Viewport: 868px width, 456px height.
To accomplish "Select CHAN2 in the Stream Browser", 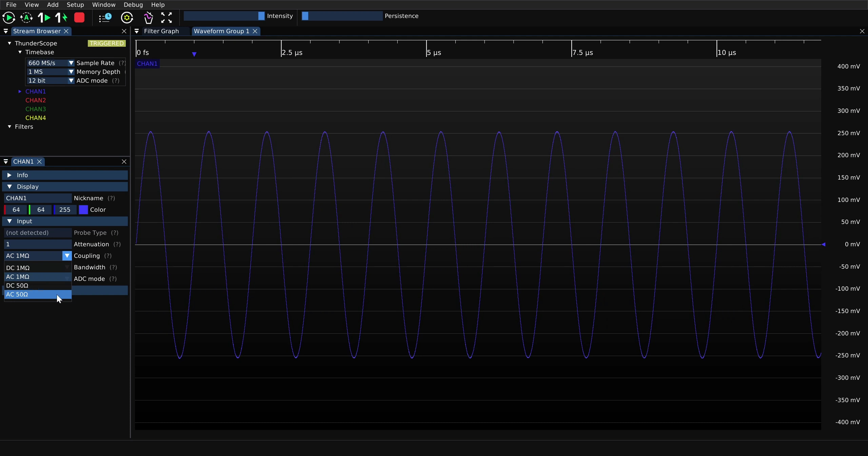I will [36, 100].
